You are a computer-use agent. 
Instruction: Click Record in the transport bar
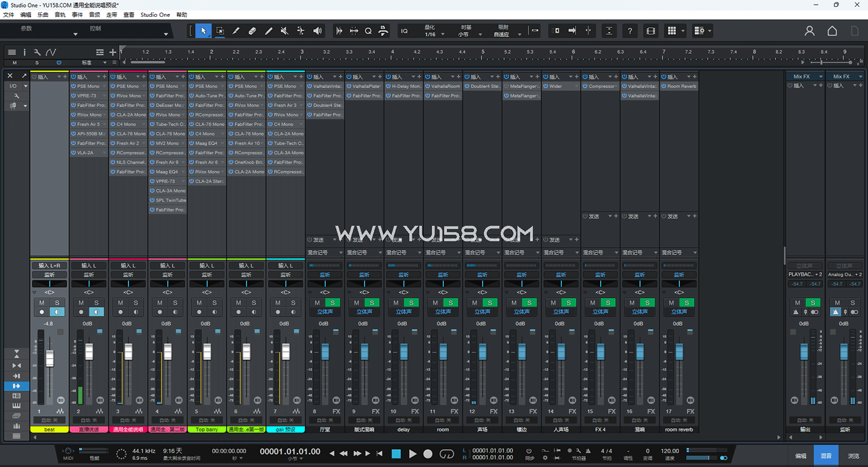tap(428, 454)
